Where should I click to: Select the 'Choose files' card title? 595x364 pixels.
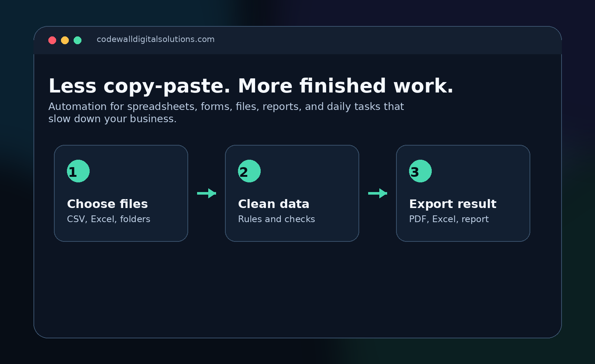click(x=107, y=204)
